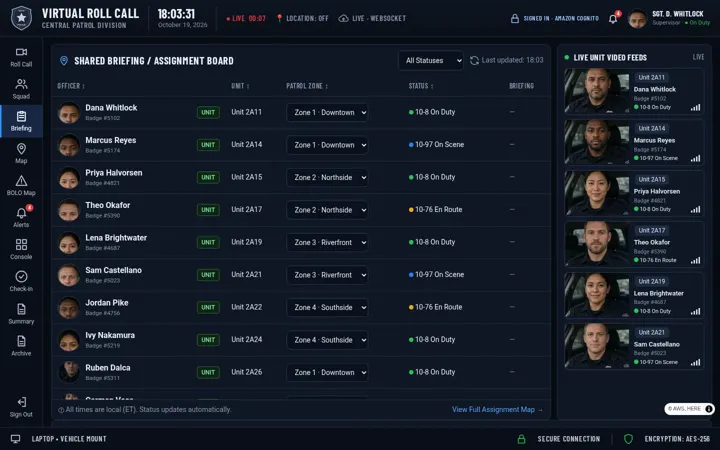Click the Laptop - Vehicle Mount label
The width and height of the screenshot is (720, 450).
pos(69,439)
